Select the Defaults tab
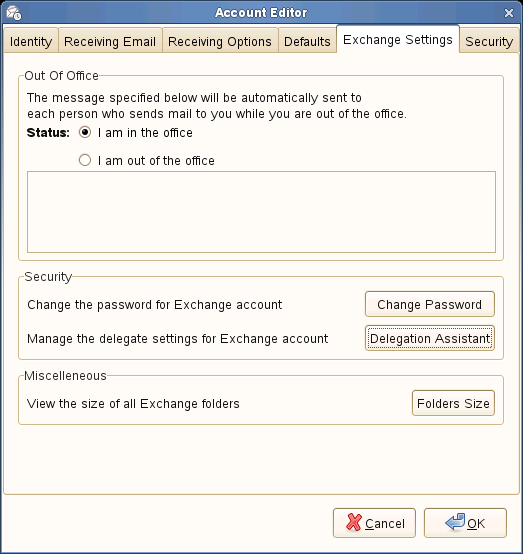The width and height of the screenshot is (523, 554). pos(307,41)
